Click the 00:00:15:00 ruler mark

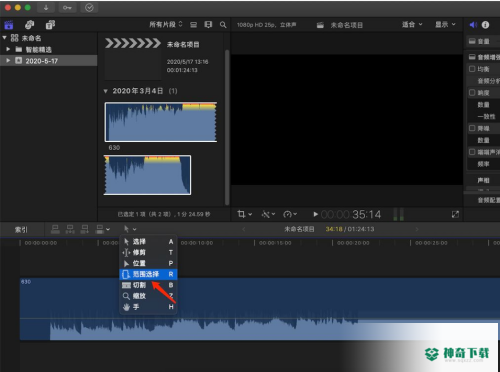click(x=275, y=243)
